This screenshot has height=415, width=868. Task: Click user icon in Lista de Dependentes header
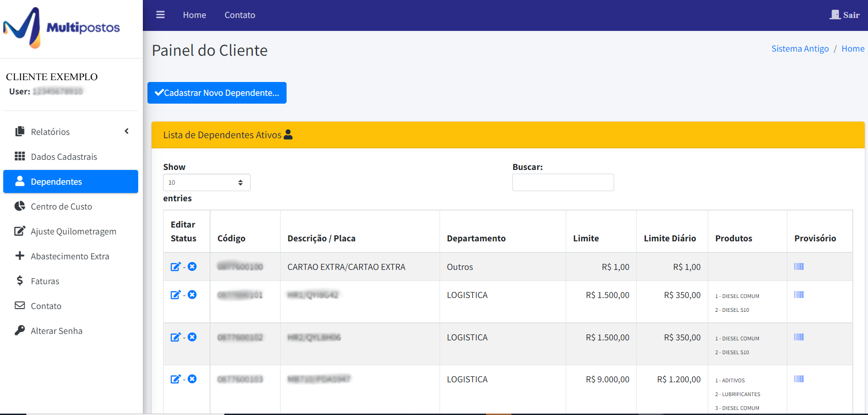(x=288, y=134)
